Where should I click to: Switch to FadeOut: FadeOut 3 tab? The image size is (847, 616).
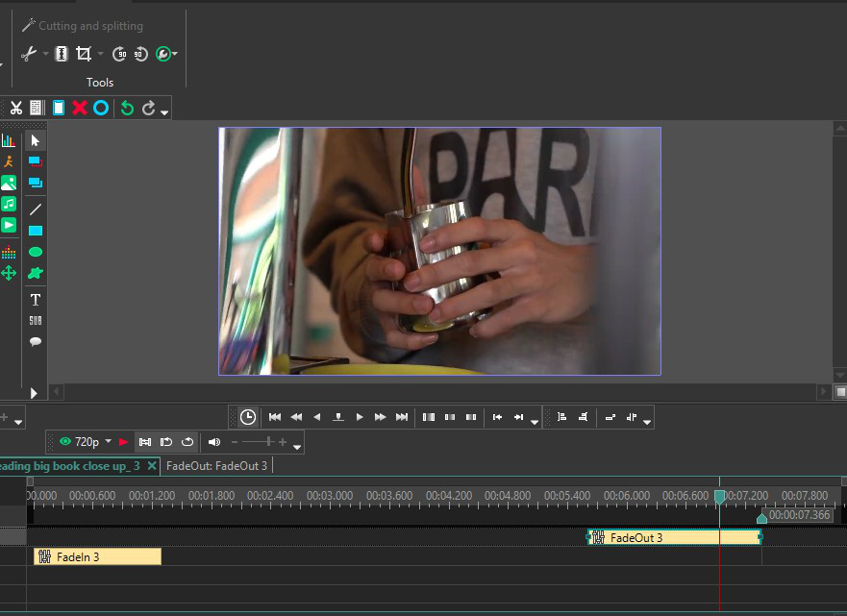click(216, 465)
